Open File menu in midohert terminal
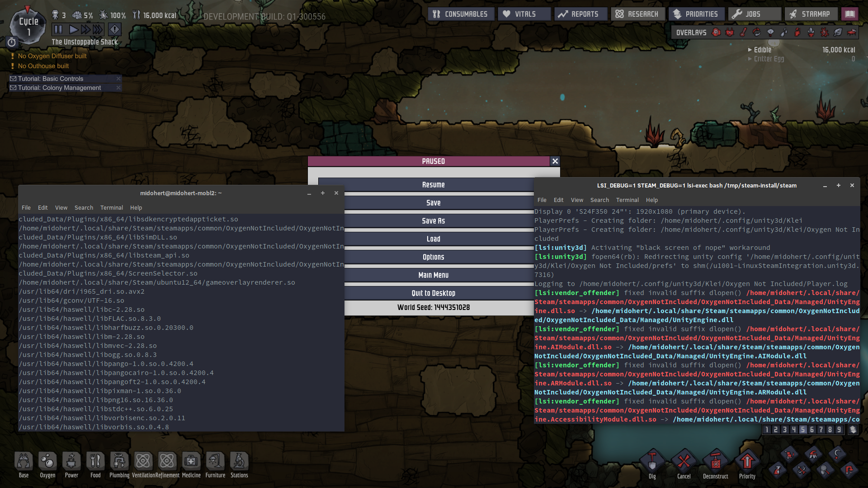Viewport: 868px width, 488px height. 26,208
